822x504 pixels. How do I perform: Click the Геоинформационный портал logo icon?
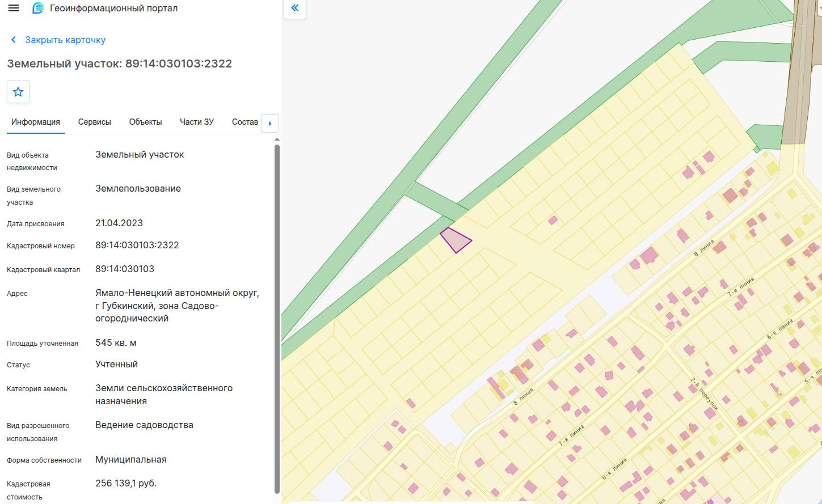(38, 9)
